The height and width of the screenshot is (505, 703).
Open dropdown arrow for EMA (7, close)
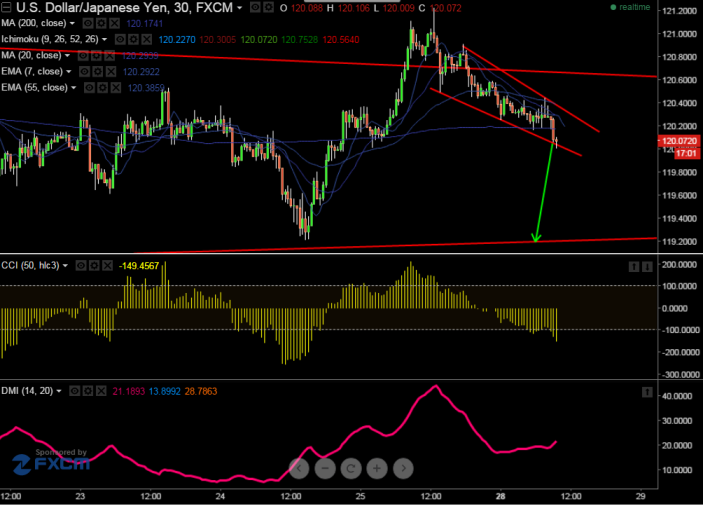69,72
